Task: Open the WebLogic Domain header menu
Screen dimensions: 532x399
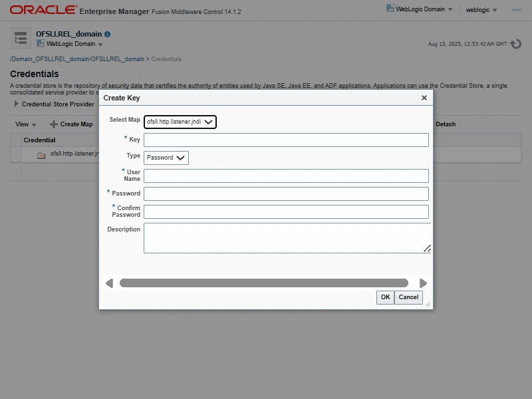Action: pos(420,9)
